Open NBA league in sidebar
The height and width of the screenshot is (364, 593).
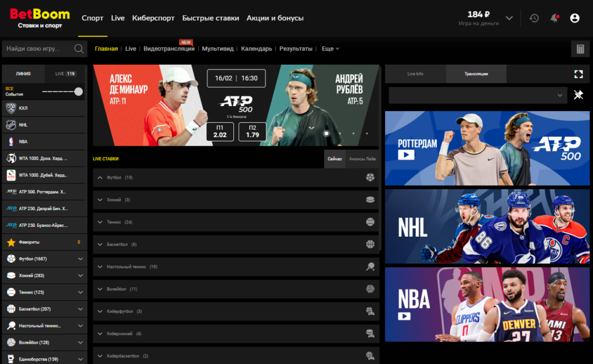(44, 141)
